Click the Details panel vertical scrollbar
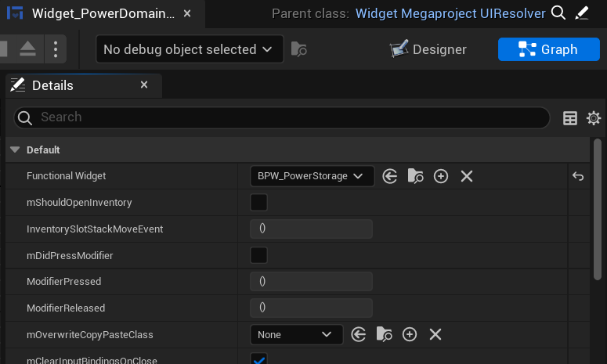This screenshot has height=364, width=607. pos(598,209)
